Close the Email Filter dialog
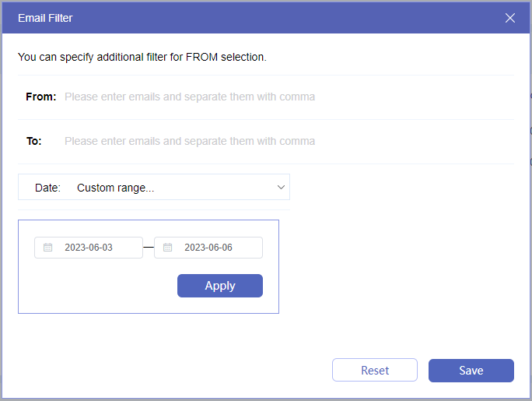This screenshot has height=401, width=532. (x=510, y=18)
